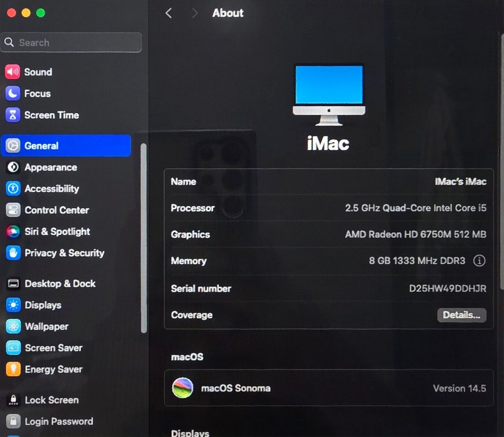Image resolution: width=504 pixels, height=437 pixels.
Task: Open the Screen Saver icon
Action: click(13, 348)
